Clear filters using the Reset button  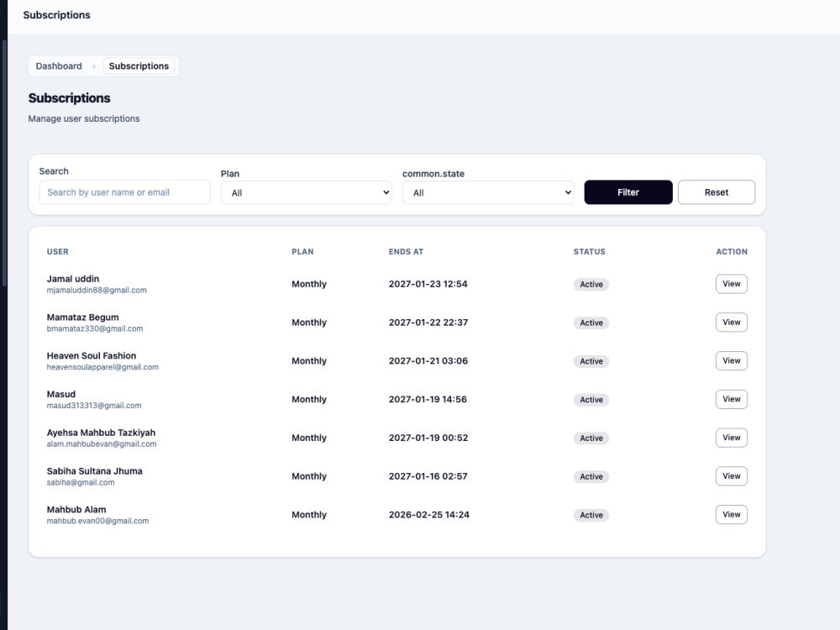pos(717,192)
